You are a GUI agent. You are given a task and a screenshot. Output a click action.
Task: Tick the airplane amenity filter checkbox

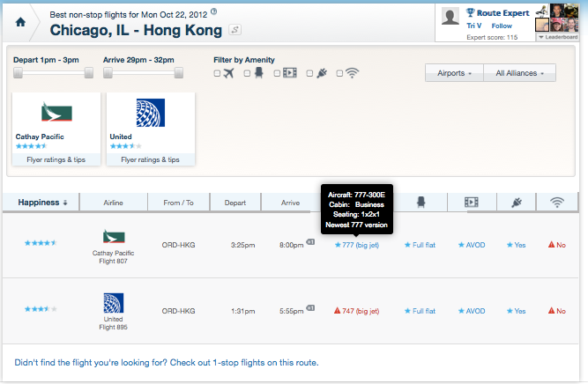coord(217,73)
